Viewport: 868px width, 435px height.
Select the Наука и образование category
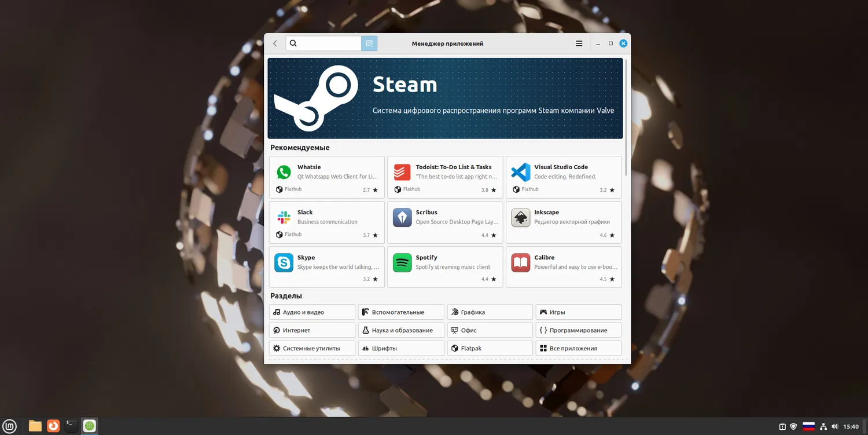(x=401, y=330)
